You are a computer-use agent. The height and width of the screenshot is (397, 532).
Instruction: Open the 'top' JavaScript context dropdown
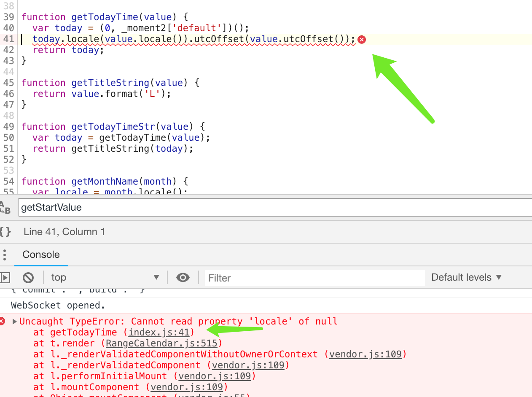[x=105, y=277]
